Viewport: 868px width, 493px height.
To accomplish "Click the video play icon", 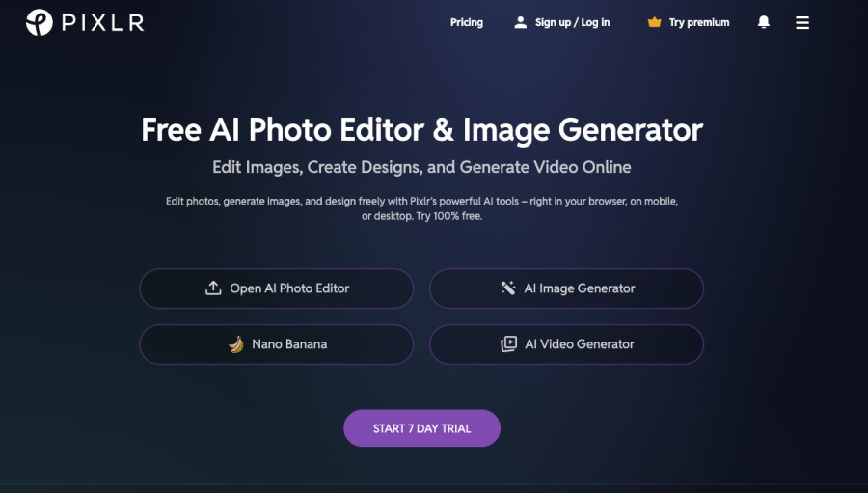I will click(x=508, y=344).
